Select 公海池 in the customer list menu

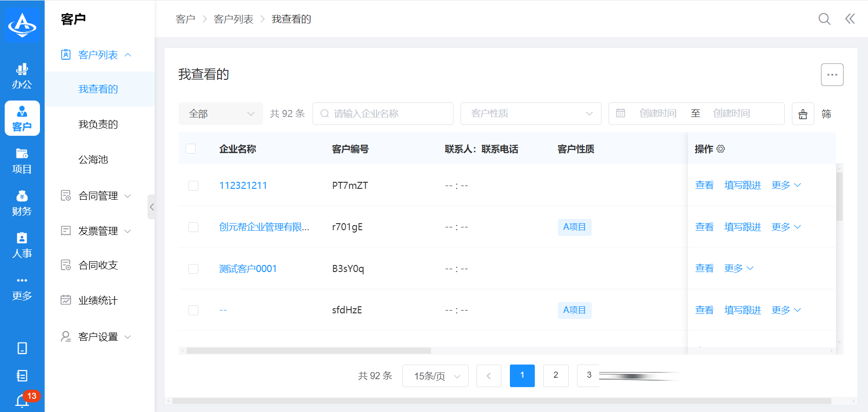pyautogui.click(x=93, y=160)
